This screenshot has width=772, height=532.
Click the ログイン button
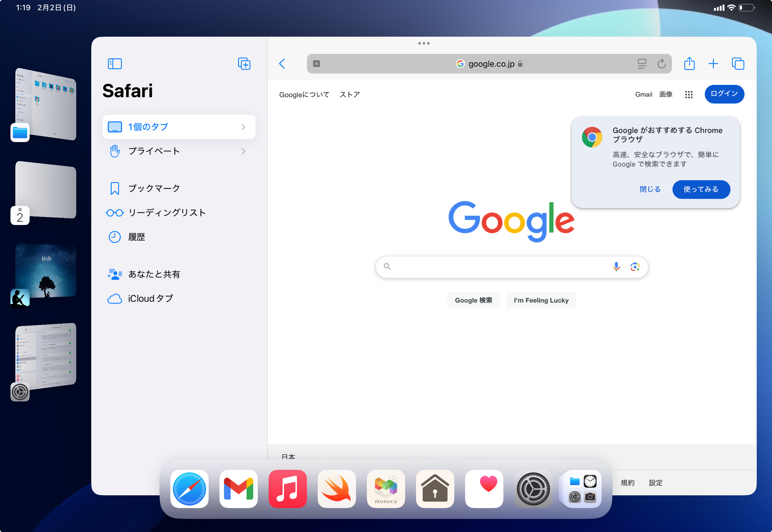(x=724, y=94)
